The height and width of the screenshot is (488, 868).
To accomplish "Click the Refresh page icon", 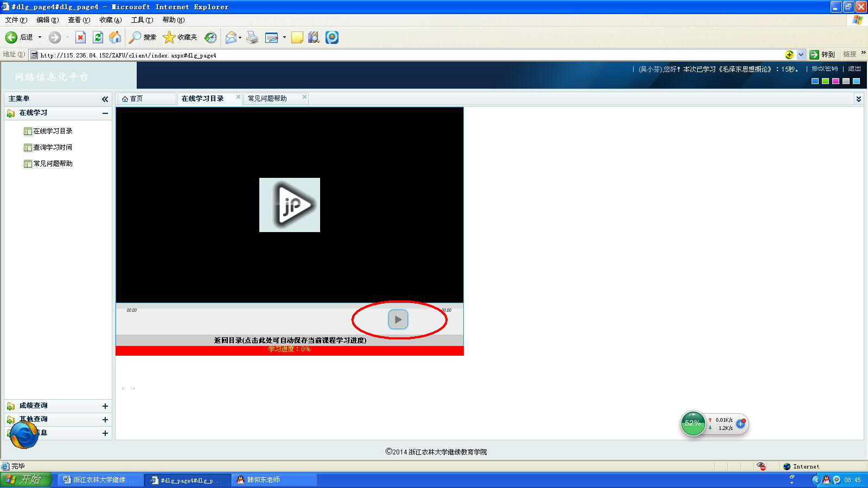I will pyautogui.click(x=98, y=37).
